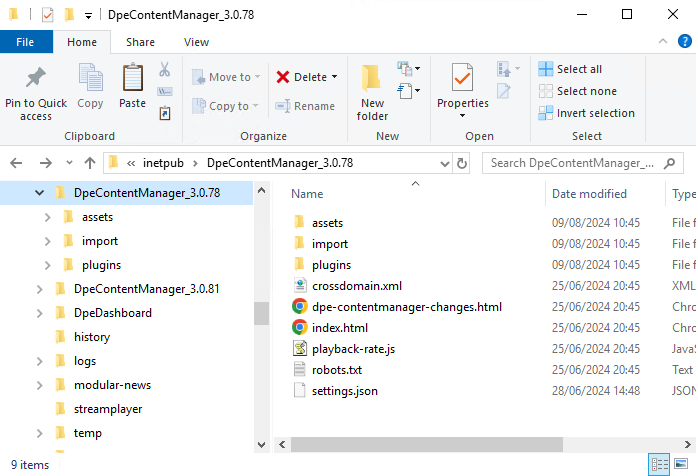Collapse DpeContentManager_3.0.78 tree node
This screenshot has height=476, width=698.
tap(40, 193)
